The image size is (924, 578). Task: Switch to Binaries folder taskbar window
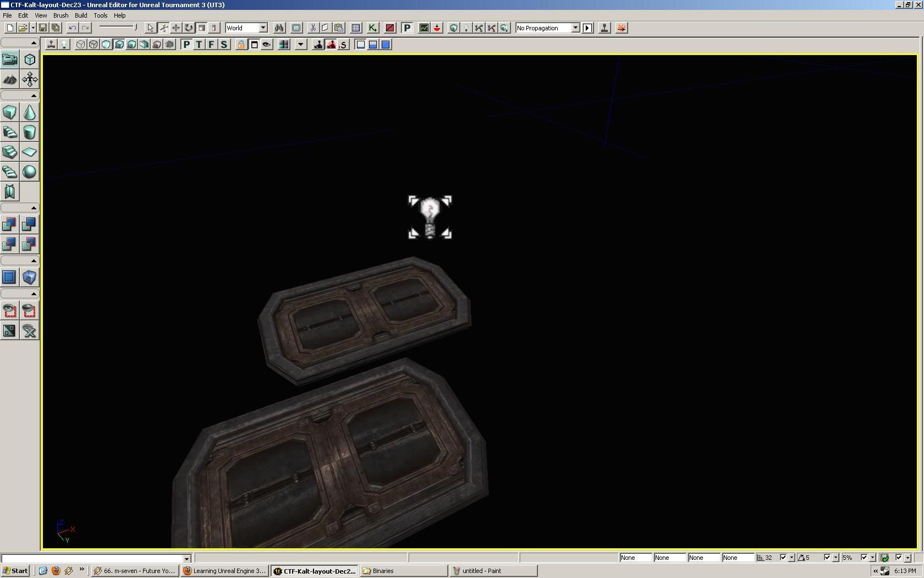[x=404, y=571]
